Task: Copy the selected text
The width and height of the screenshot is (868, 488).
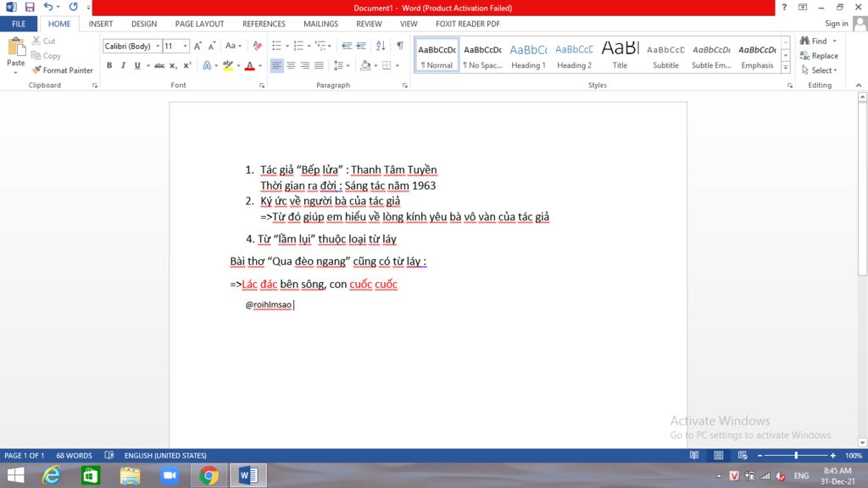Action: (x=46, y=56)
